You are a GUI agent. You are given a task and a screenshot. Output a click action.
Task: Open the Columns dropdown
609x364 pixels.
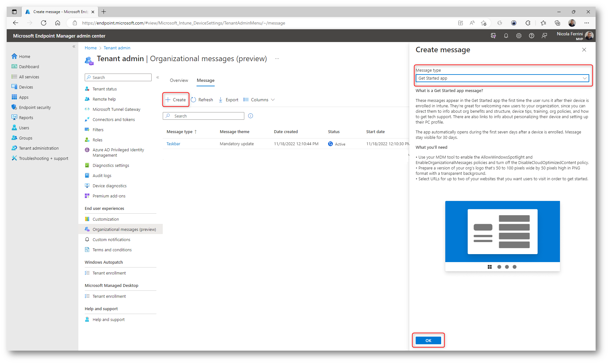[x=259, y=100]
